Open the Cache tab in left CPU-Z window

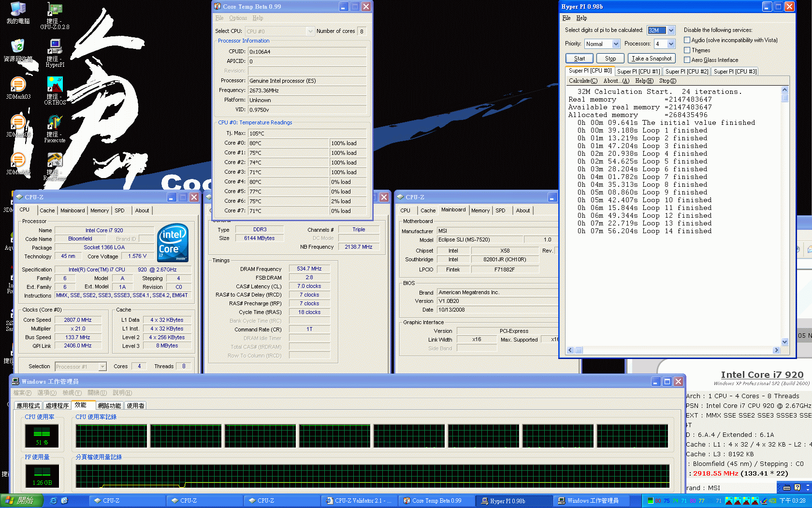(x=47, y=210)
